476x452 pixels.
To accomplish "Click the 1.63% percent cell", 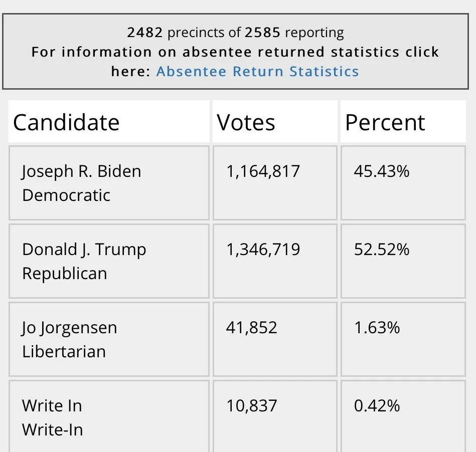I will (x=377, y=328).
